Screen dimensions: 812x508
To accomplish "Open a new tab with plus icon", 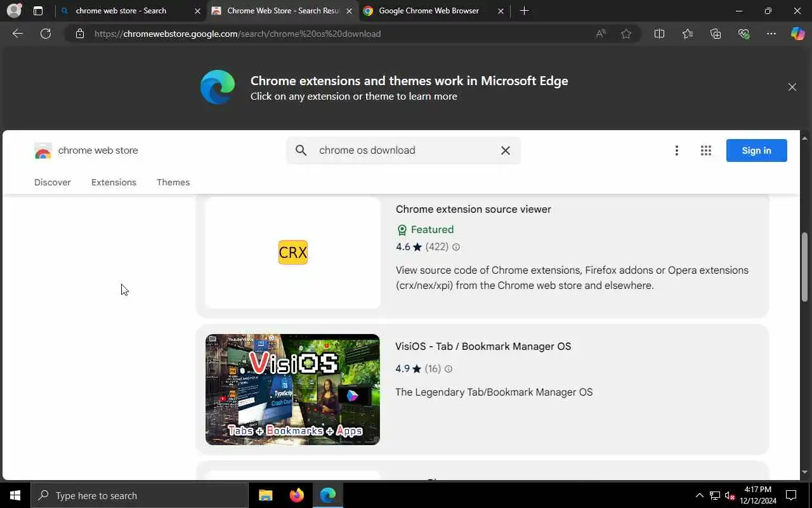I will point(524,11).
